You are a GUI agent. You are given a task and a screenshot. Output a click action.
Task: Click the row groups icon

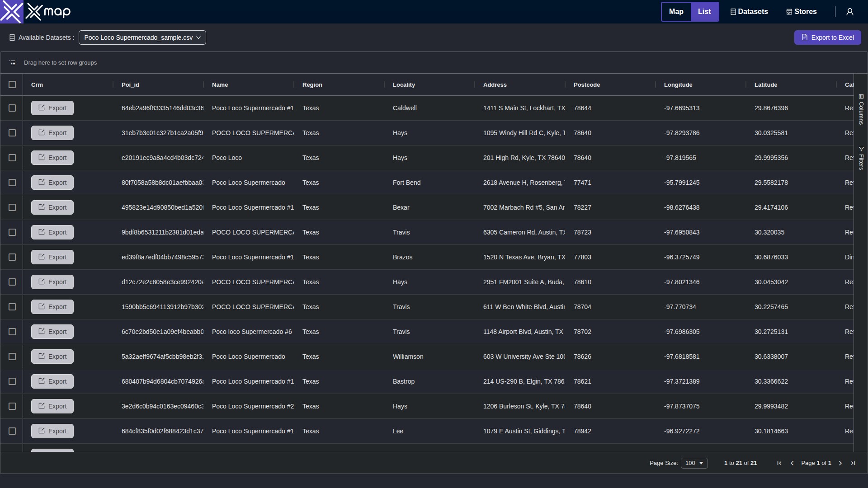12,63
